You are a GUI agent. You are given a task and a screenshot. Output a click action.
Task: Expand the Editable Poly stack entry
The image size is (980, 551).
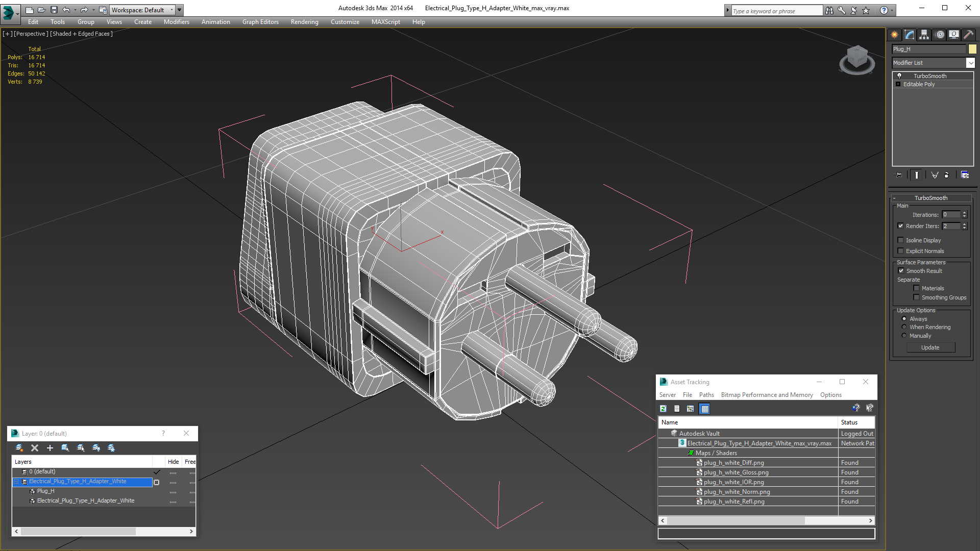[898, 84]
